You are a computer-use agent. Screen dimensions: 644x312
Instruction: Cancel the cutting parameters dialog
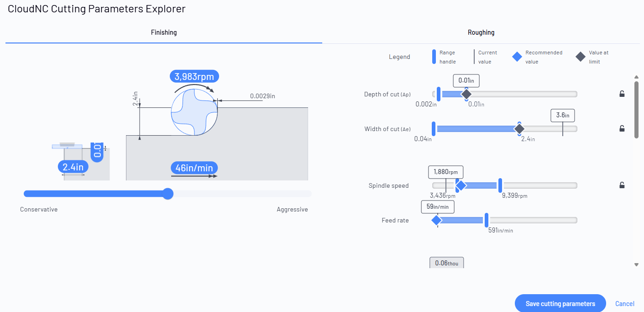pos(625,304)
